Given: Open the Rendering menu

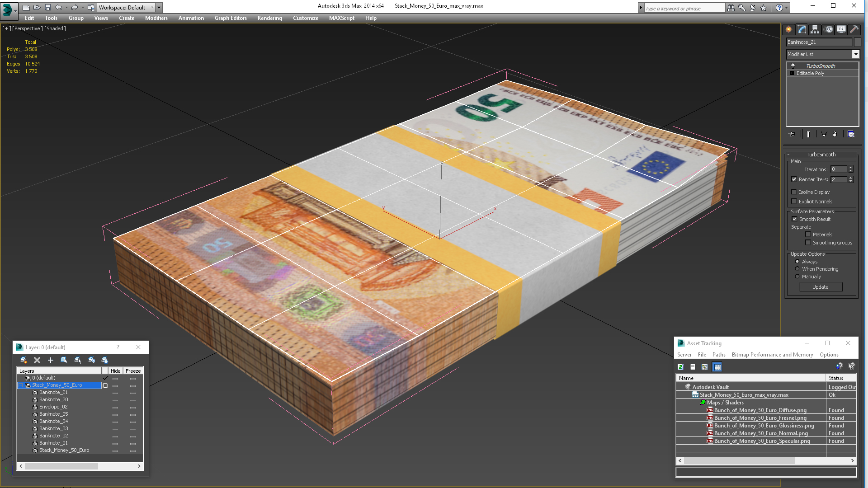Looking at the screenshot, I should click(270, 18).
